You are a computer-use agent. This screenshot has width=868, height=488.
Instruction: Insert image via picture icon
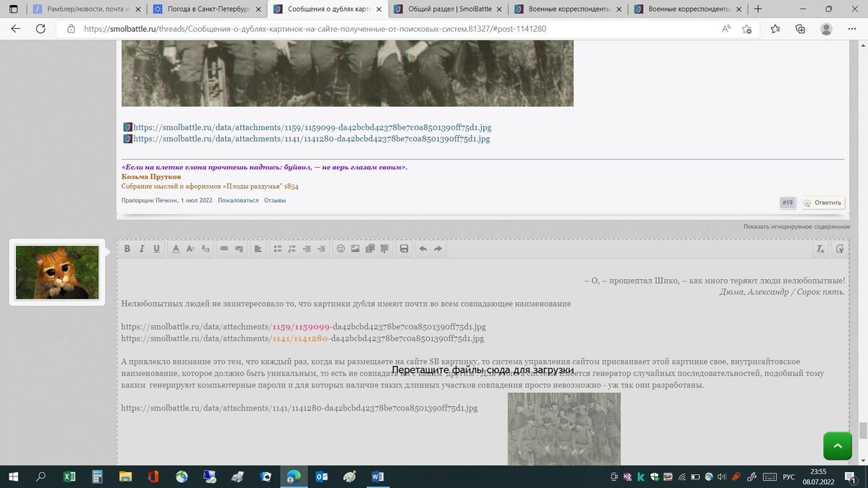[x=355, y=249]
